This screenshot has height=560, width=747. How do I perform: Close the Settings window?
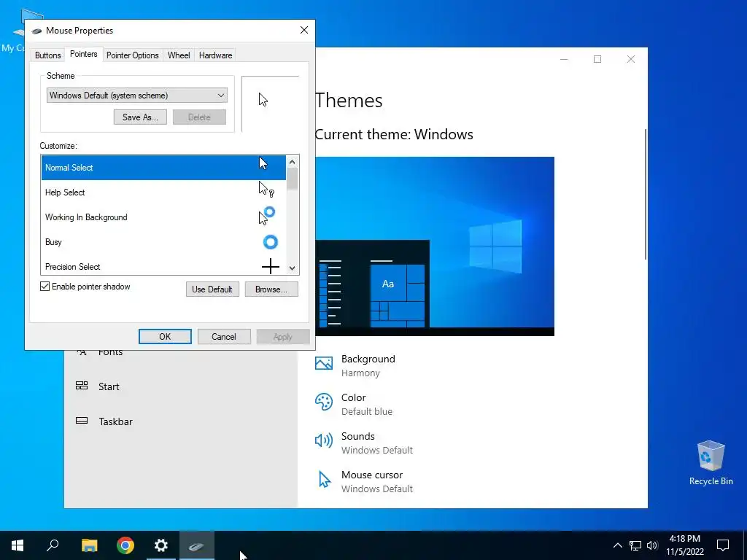tap(631, 59)
